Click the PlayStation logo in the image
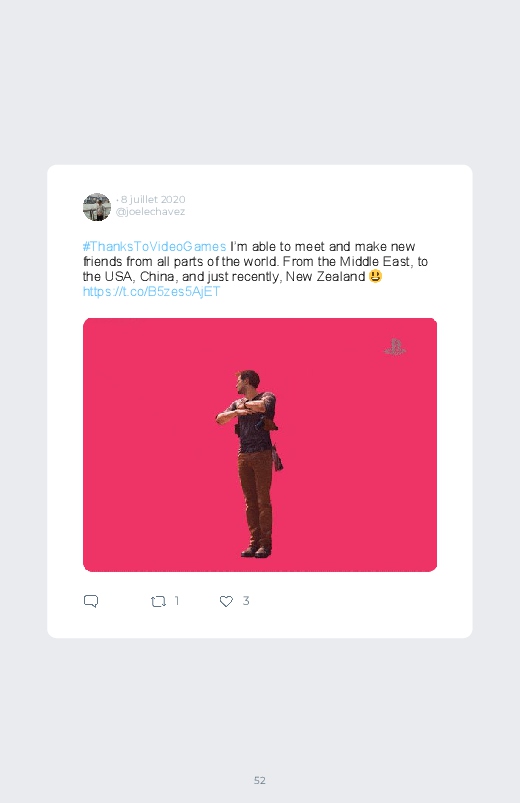 point(395,347)
